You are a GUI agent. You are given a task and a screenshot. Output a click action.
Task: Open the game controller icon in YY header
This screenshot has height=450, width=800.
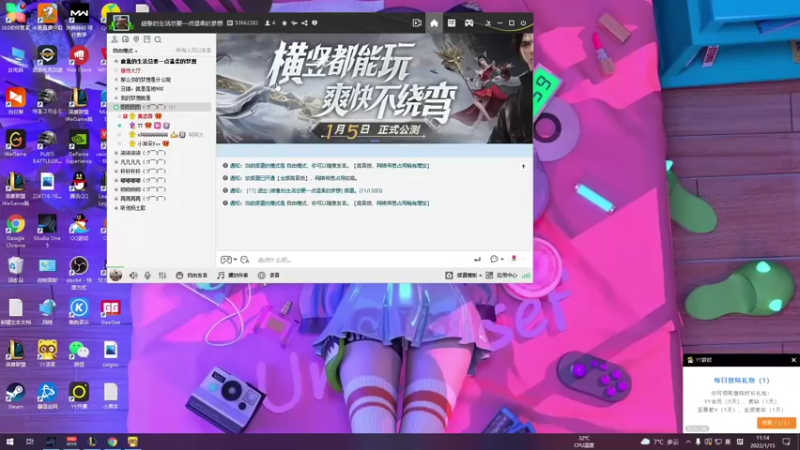[469, 23]
